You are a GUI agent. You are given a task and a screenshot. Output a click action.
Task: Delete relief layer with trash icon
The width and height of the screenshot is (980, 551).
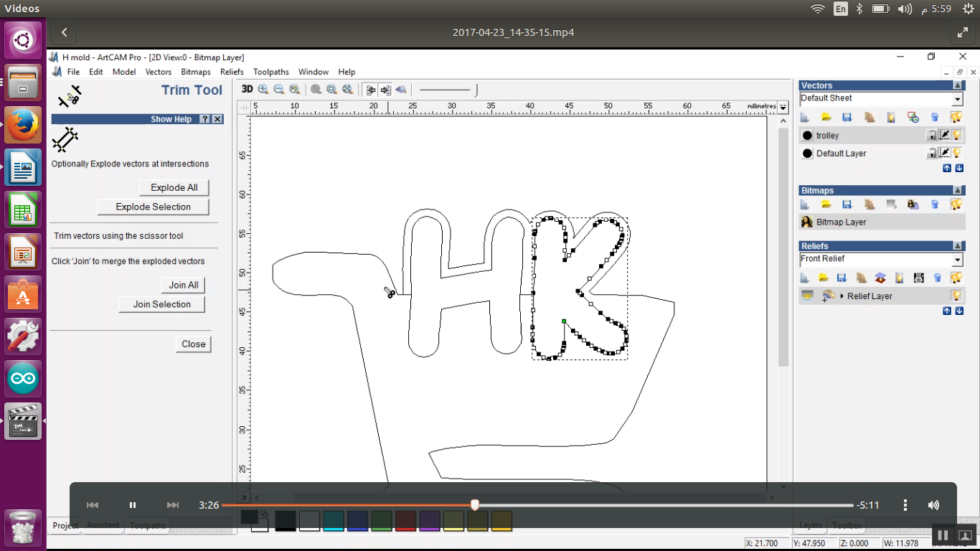(x=937, y=278)
